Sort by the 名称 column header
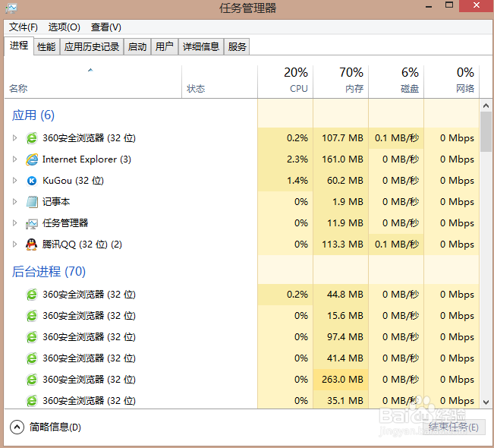The width and height of the screenshot is (494, 448). pos(93,82)
